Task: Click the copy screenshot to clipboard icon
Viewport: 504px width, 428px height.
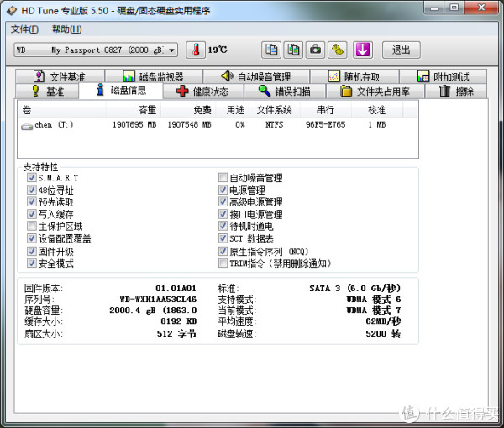Action: tap(293, 50)
